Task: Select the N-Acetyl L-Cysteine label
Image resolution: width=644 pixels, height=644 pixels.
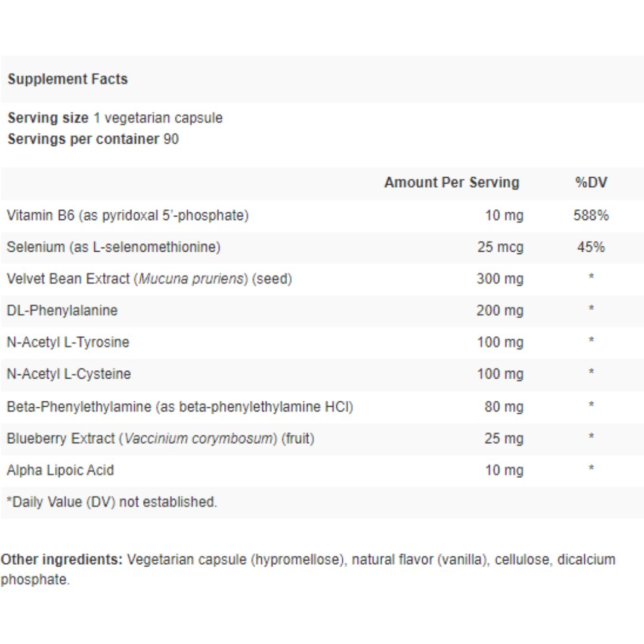Action: pos(69,374)
